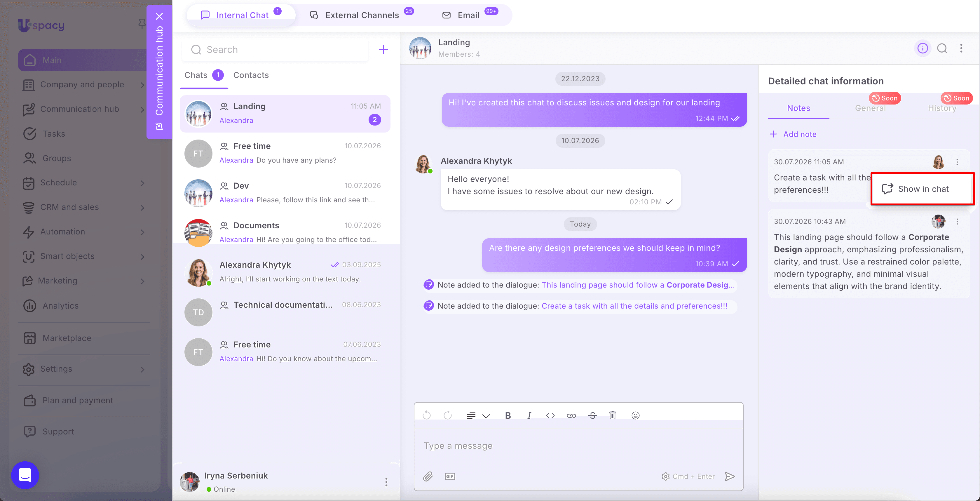Start a new chat with the plus icon

383,50
